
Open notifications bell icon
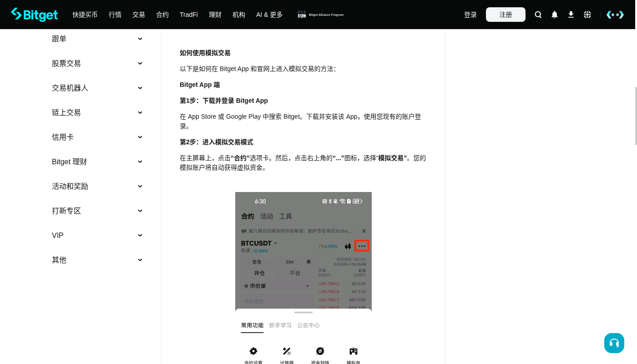coord(555,15)
